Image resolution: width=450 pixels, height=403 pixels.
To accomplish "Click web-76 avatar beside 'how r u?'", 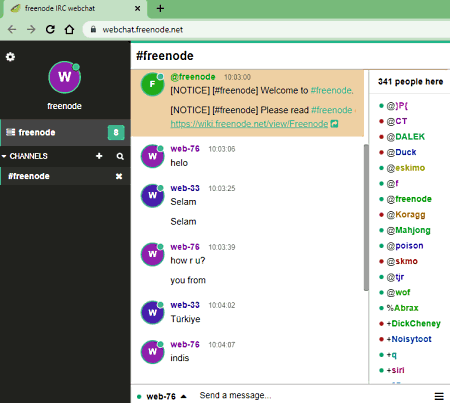I will click(x=152, y=254).
